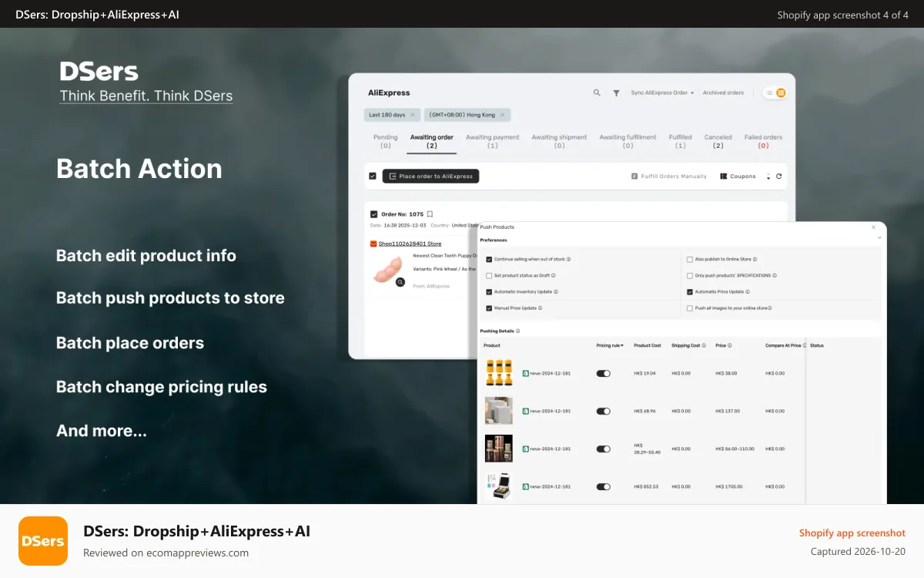Click the grill press product thumbnail
Screen dimensions: 924x578
[499, 486]
